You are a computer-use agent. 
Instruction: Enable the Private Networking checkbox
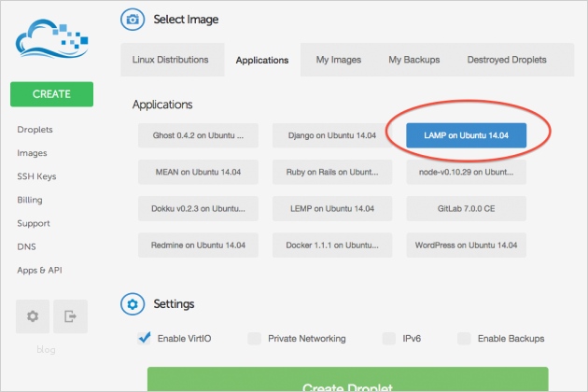tap(255, 338)
